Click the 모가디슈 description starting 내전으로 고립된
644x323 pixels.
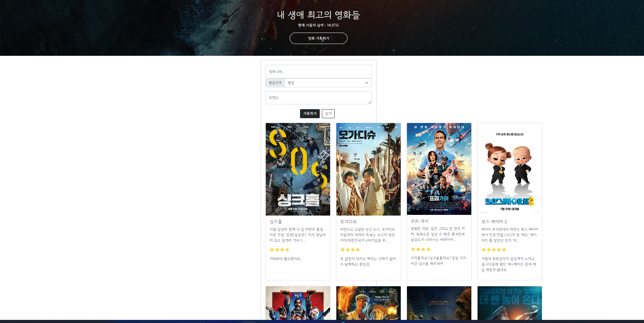pos(368,235)
